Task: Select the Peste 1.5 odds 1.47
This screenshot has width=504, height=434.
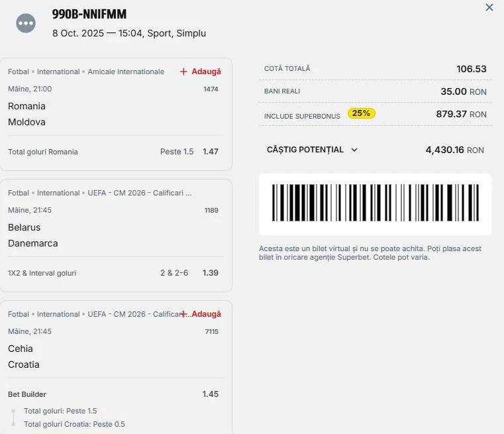Action: pyautogui.click(x=211, y=152)
